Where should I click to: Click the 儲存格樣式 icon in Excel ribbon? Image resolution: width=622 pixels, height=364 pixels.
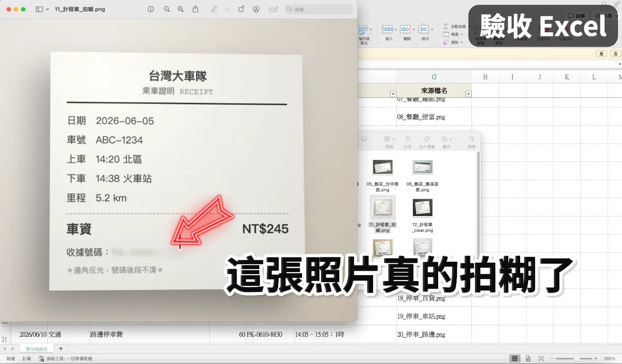[x=364, y=29]
